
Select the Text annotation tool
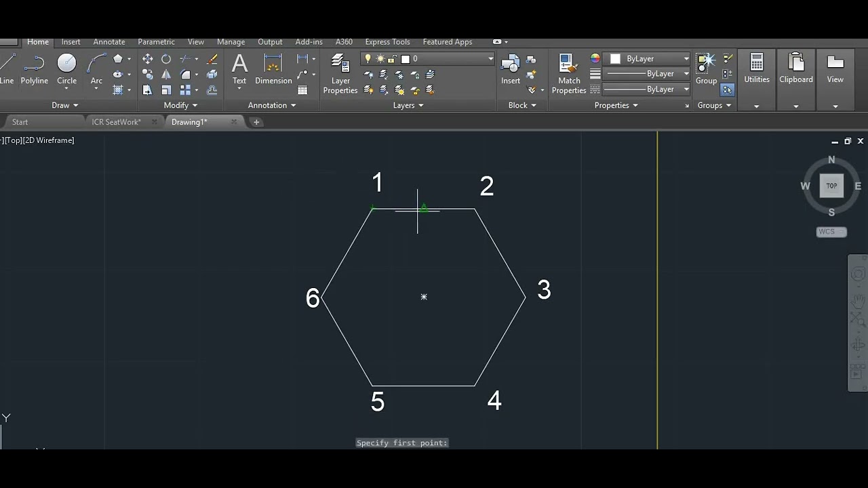pyautogui.click(x=239, y=69)
